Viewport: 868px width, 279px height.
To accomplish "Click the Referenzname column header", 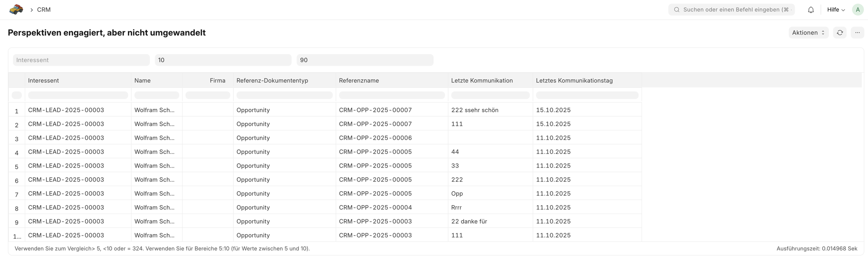I will tap(359, 81).
